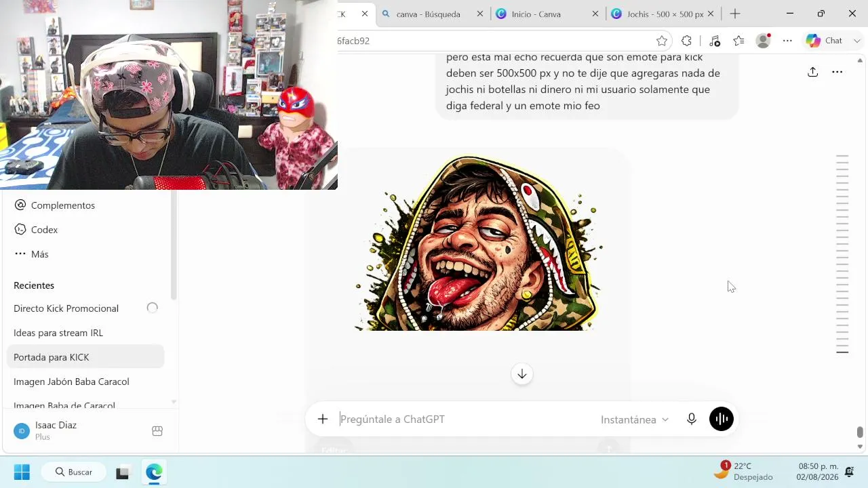
Task: Expand the chevron beside Copilot Chat
Action: (856, 41)
